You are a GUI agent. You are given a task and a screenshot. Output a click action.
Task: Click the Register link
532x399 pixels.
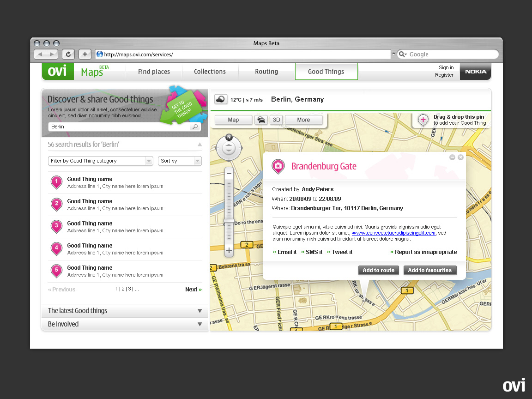tap(444, 75)
